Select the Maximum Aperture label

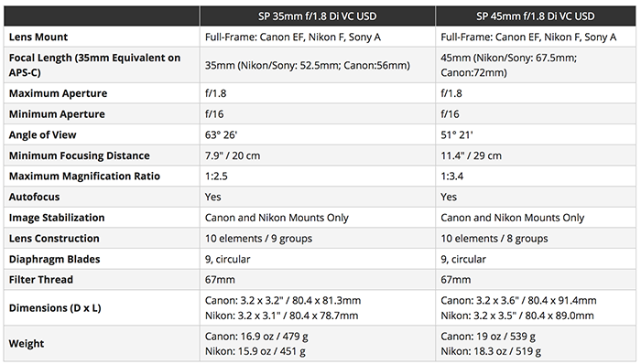click(x=58, y=93)
